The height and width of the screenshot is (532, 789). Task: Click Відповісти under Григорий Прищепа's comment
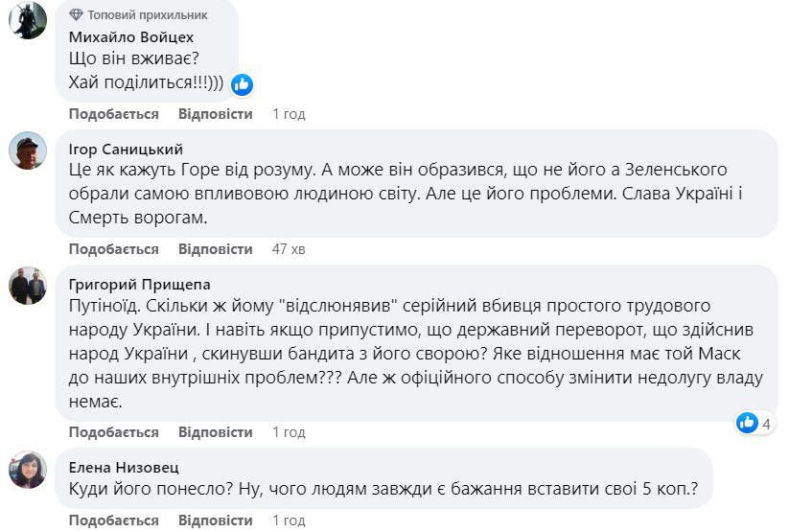point(216,431)
